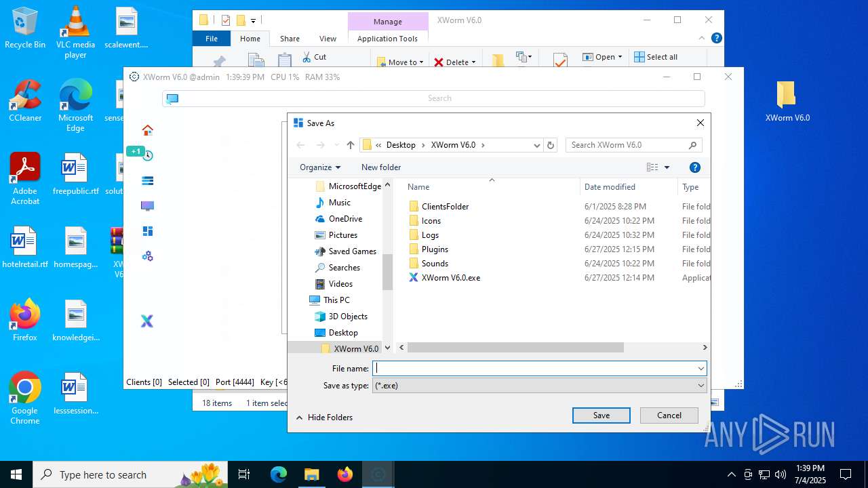Expand the File name dropdown arrow
868x488 pixels.
pos(701,369)
